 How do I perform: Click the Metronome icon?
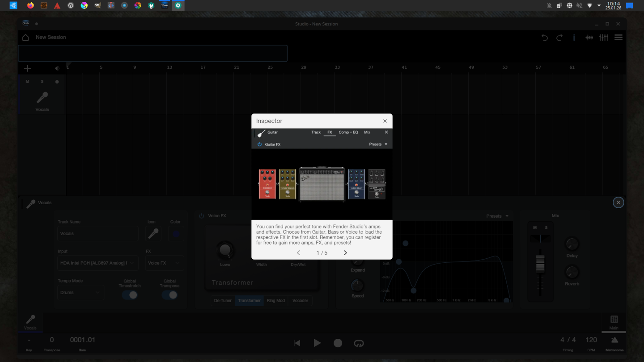[614, 341]
